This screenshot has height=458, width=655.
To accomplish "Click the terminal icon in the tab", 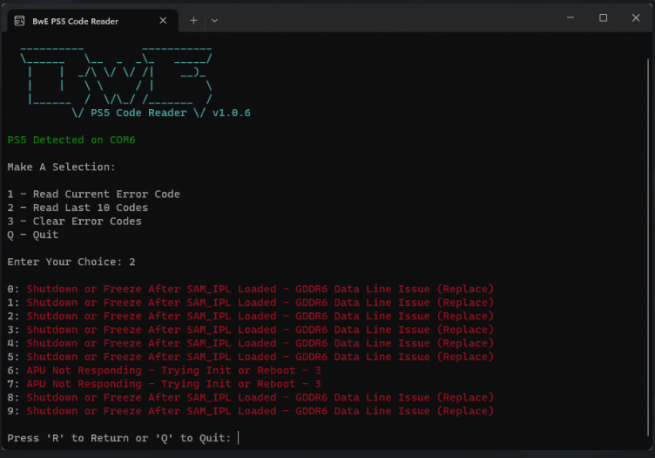I will point(20,20).
